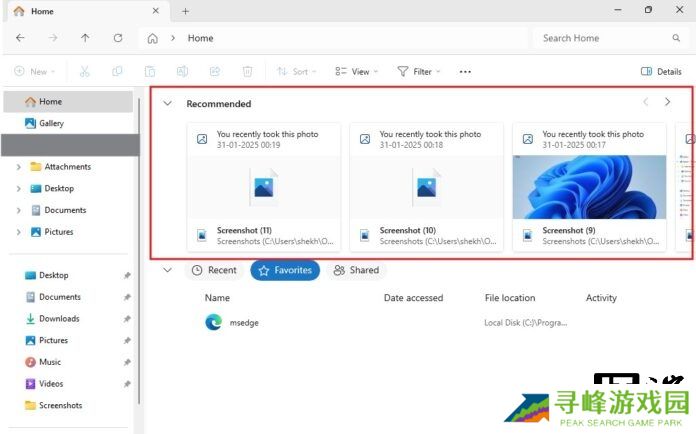
Task: Switch to the Shared tab
Action: coord(356,270)
